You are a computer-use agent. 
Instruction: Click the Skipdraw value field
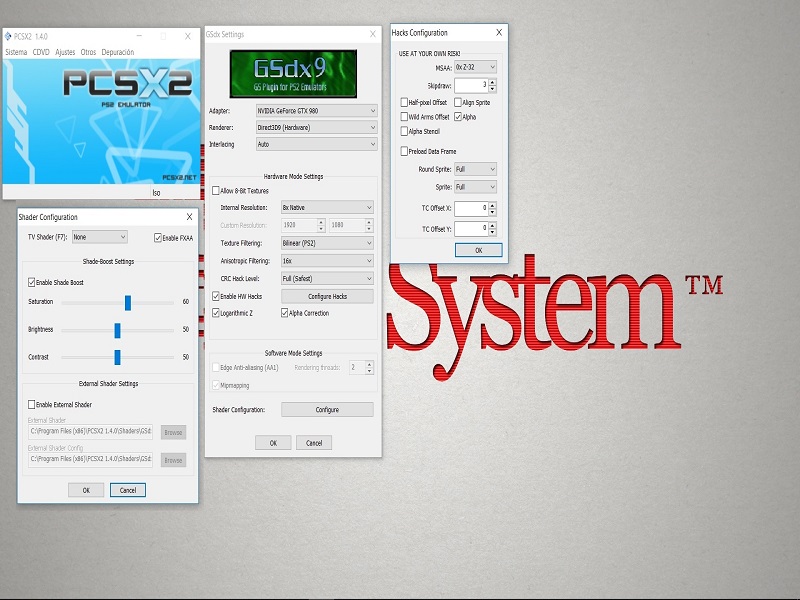[x=471, y=85]
